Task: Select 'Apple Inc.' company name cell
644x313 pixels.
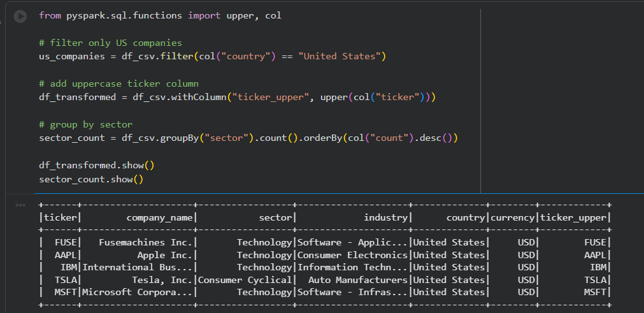Action: 165,255
